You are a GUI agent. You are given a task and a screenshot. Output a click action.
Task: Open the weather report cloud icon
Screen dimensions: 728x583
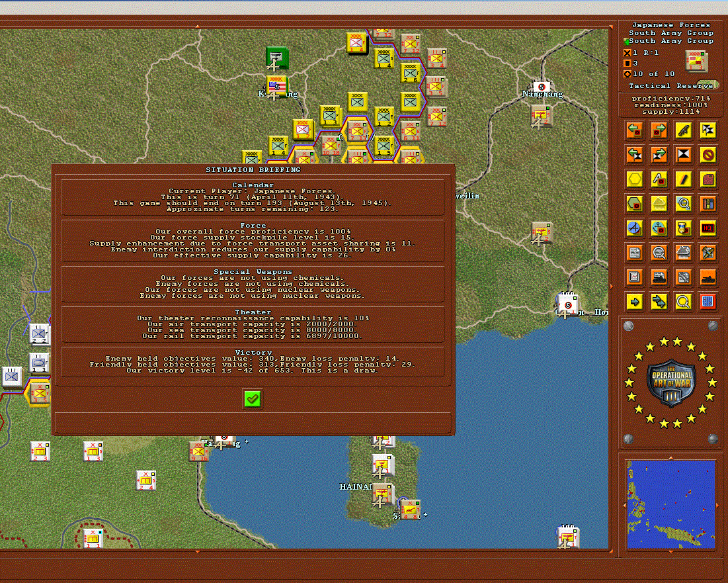tap(684, 253)
